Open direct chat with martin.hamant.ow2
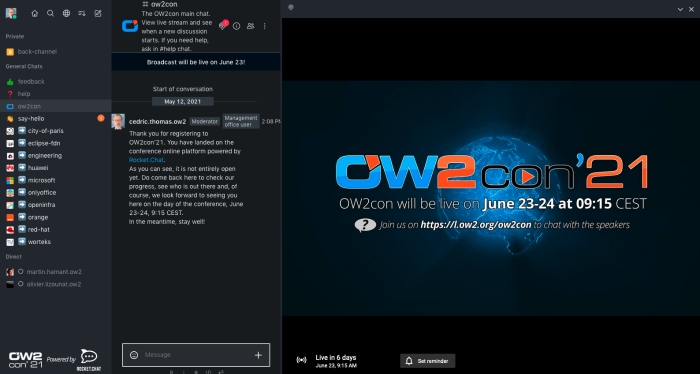Viewport: 700px width, 374px height. 55,272
